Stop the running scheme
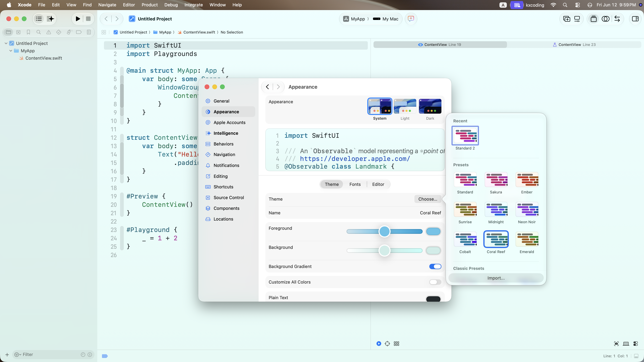The height and width of the screenshot is (362, 644). pos(88,19)
